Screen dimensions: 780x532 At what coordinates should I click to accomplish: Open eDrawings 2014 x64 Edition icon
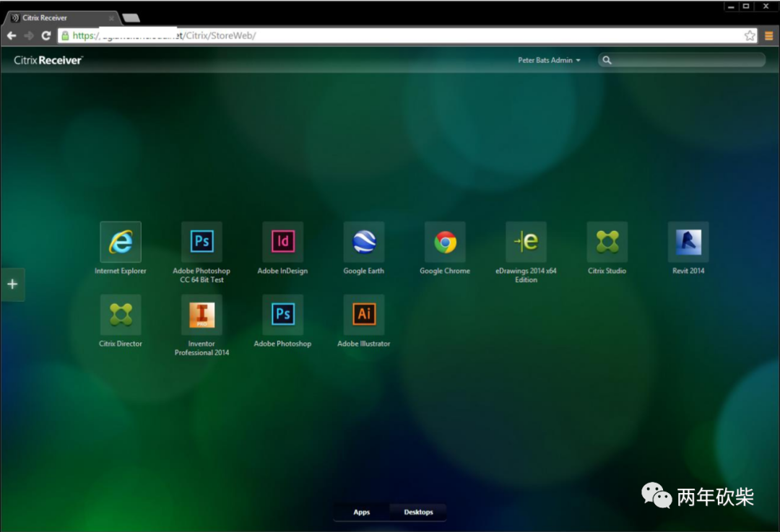tap(526, 242)
